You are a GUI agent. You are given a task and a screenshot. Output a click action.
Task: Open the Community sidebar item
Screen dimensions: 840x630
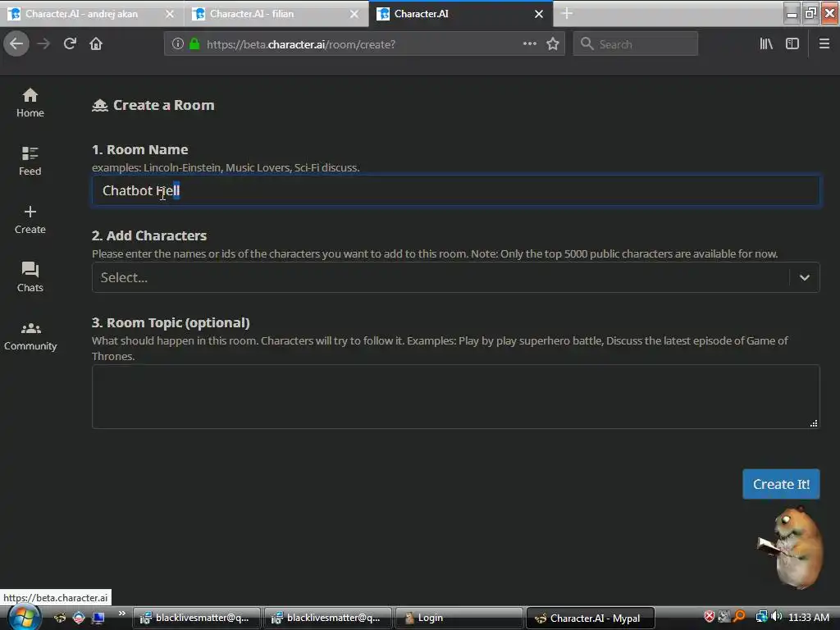(x=30, y=336)
